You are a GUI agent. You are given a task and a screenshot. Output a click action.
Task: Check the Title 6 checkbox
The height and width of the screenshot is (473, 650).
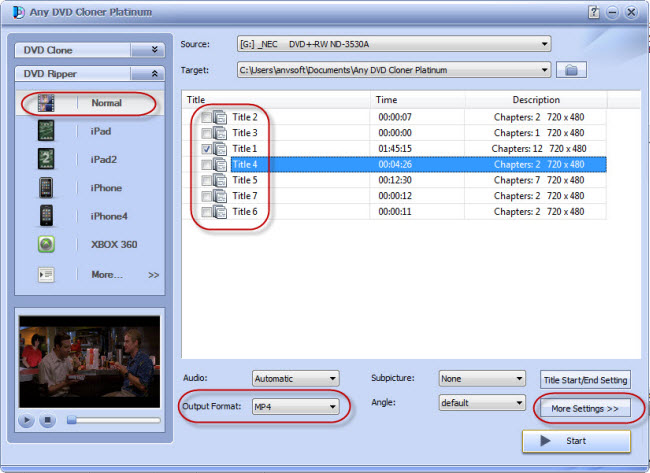coord(206,212)
